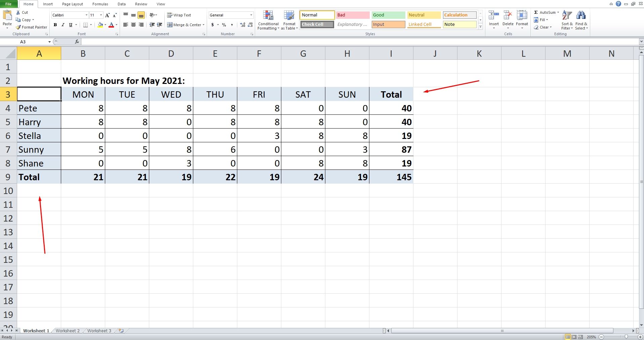Click the Sort & Filter icon
Image resolution: width=644 pixels, height=340 pixels.
point(567,15)
